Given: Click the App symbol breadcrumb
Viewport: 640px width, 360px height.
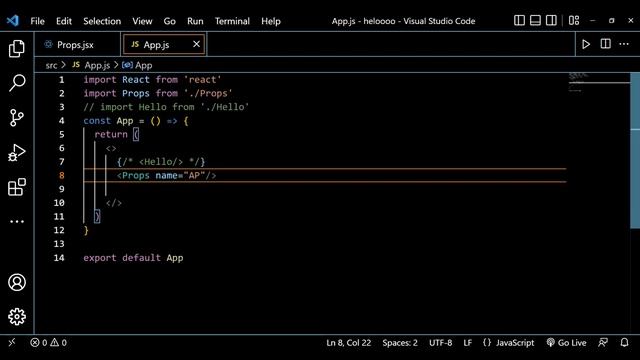Looking at the screenshot, I should 137,65.
